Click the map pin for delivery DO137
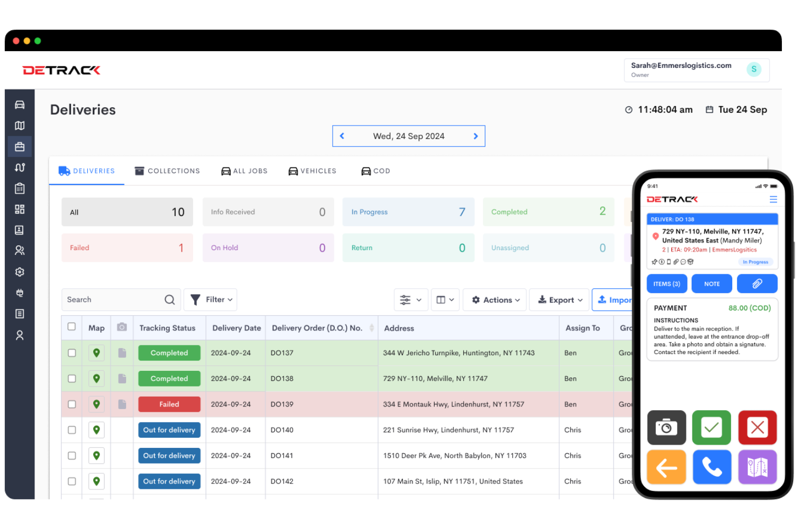Viewport: 798px width, 532px height. [96, 353]
